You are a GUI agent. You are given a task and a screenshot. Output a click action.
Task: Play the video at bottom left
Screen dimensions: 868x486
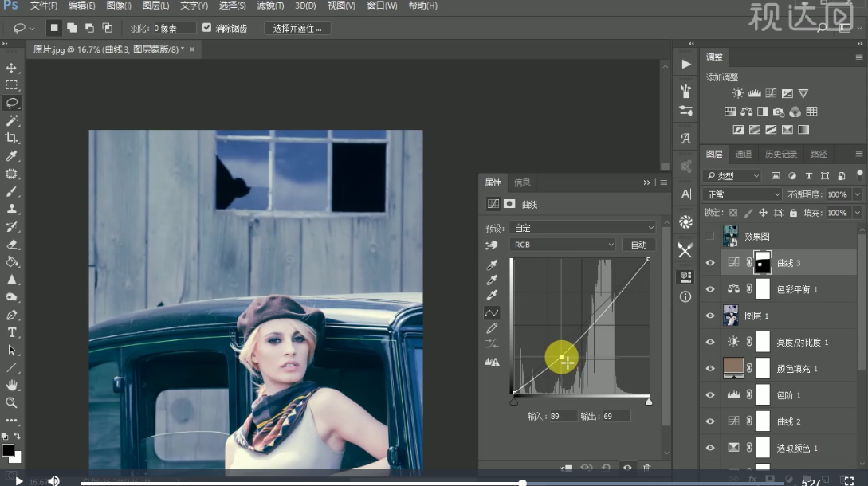[19, 481]
